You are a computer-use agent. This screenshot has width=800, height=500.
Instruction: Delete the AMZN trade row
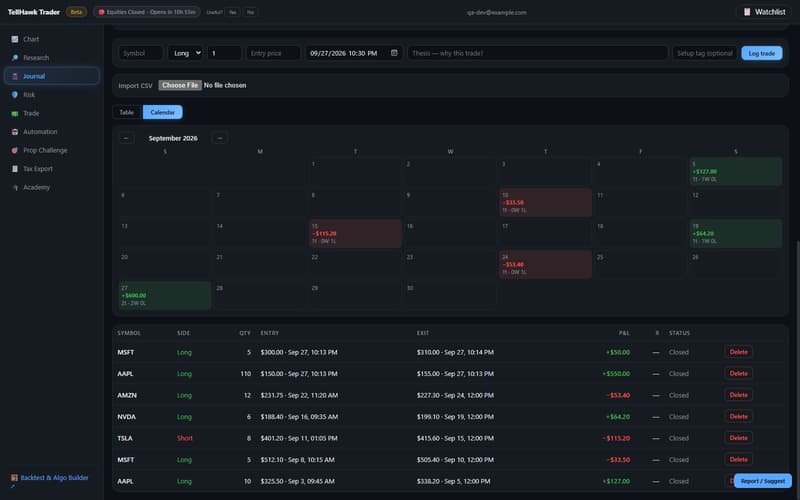[x=738, y=395]
